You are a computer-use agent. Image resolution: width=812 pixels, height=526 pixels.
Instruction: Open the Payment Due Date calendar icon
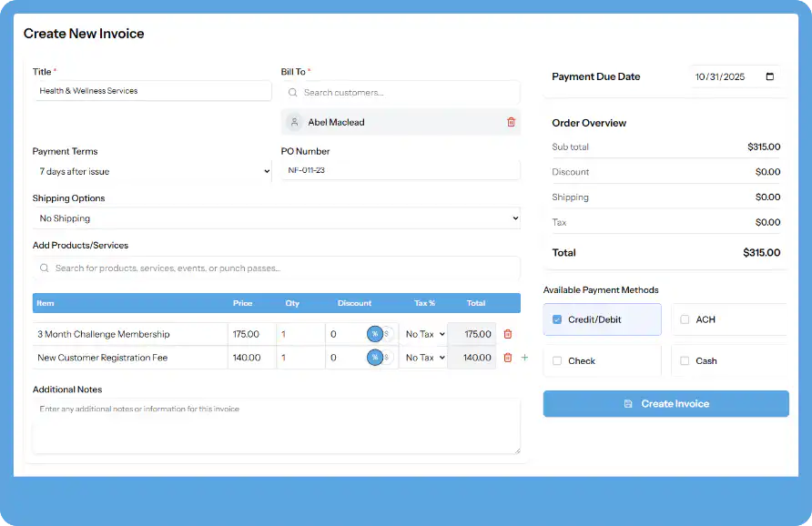(767, 77)
